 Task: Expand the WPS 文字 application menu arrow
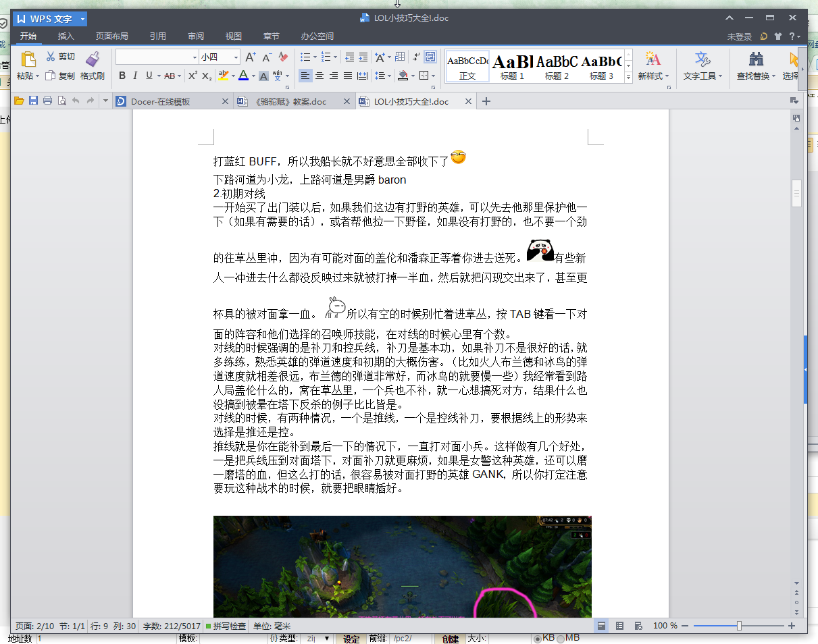(82, 19)
